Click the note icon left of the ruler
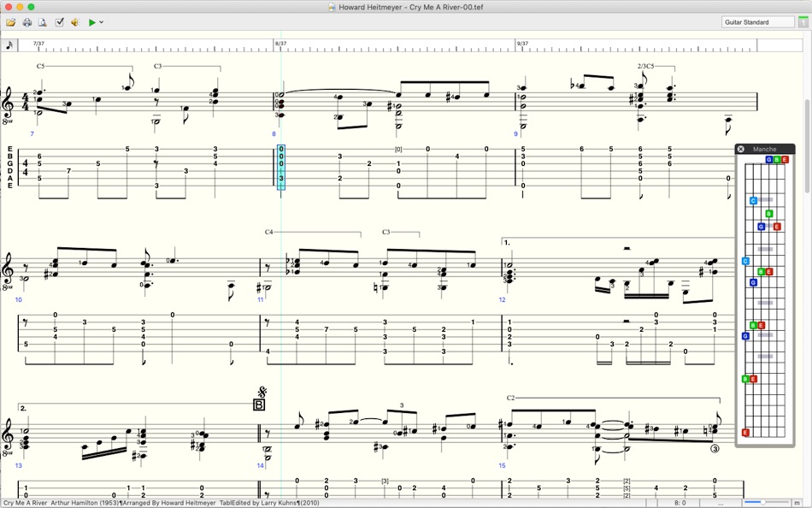This screenshot has width=812, height=508. tap(9, 45)
